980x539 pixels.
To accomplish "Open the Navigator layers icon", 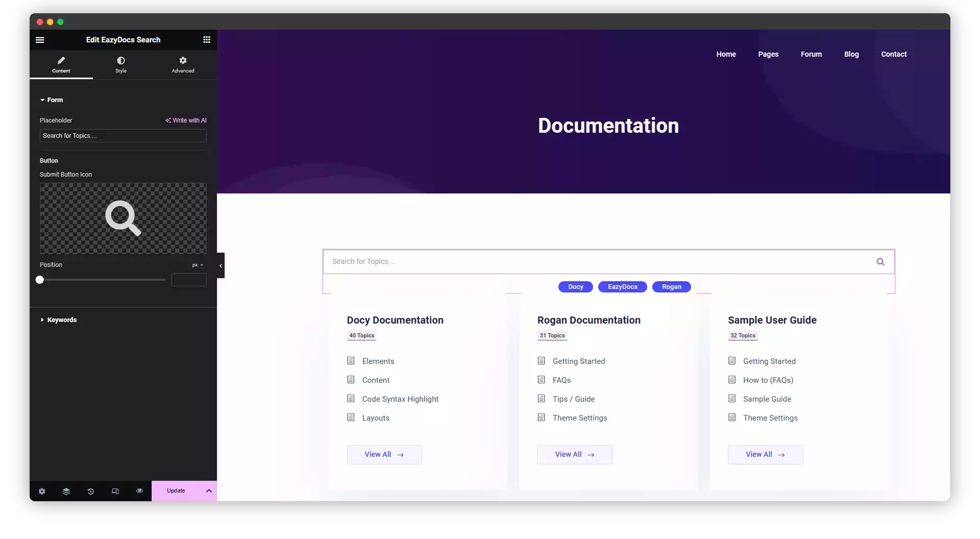I will click(66, 491).
